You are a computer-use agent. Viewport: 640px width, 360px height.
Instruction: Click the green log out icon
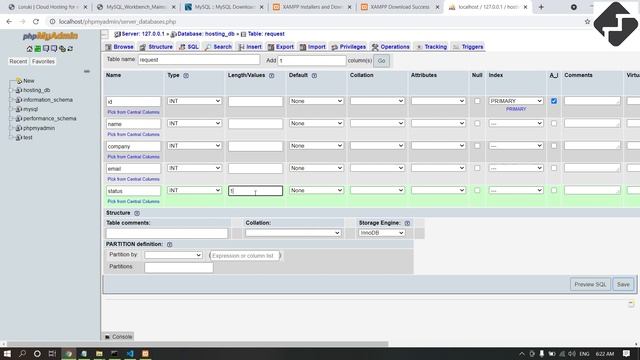click(38, 49)
